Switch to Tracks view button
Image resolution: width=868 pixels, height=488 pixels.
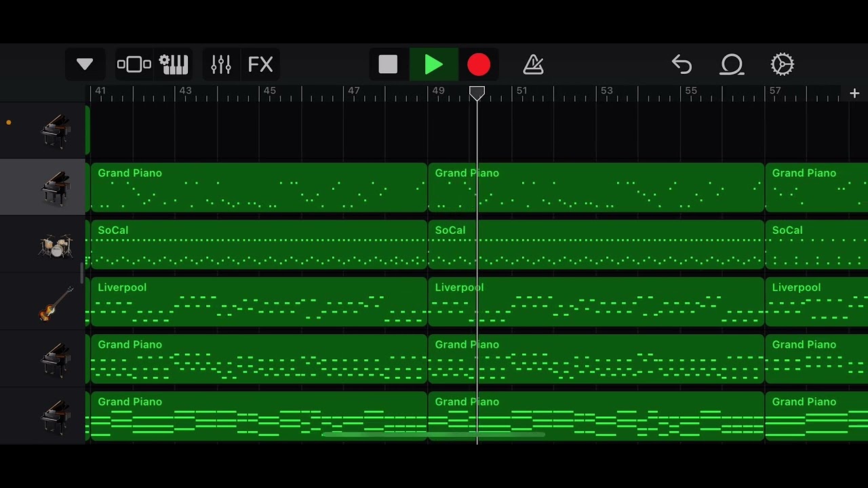[x=134, y=64]
